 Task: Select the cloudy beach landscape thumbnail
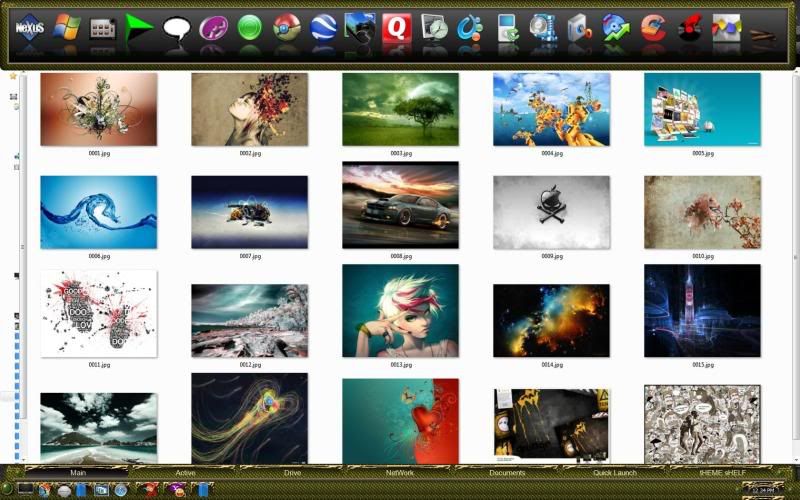(x=99, y=429)
